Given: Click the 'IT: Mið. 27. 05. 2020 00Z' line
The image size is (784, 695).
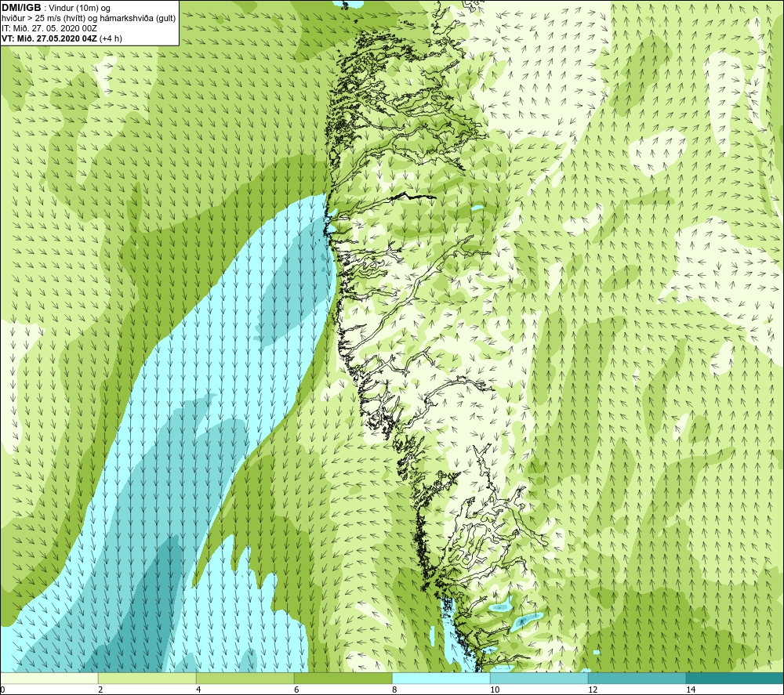Looking at the screenshot, I should click(x=49, y=28).
